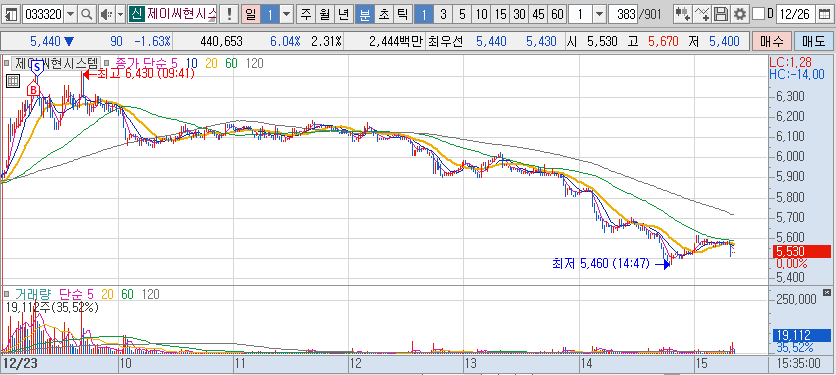The height and width of the screenshot is (375, 836).
Task: Select the 초 second period
Action: pyautogui.click(x=384, y=14)
